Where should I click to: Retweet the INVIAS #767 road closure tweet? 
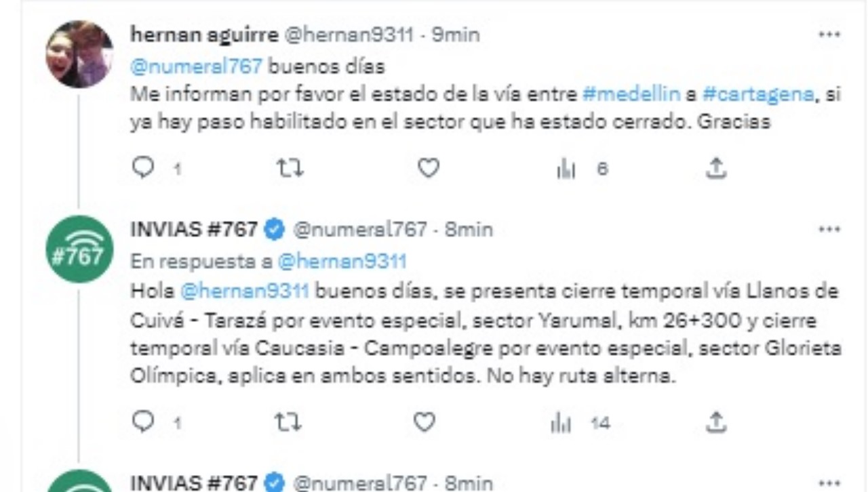[290, 423]
